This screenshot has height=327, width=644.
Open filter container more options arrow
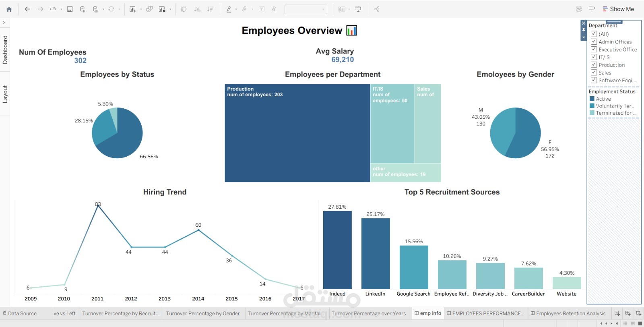point(584,37)
